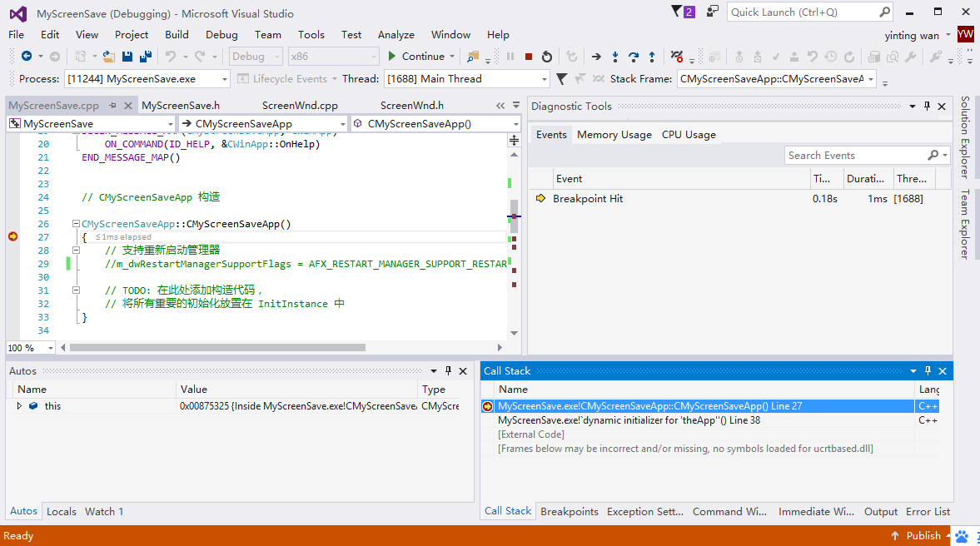Click the Output tab
The image size is (980, 546).
point(881,511)
